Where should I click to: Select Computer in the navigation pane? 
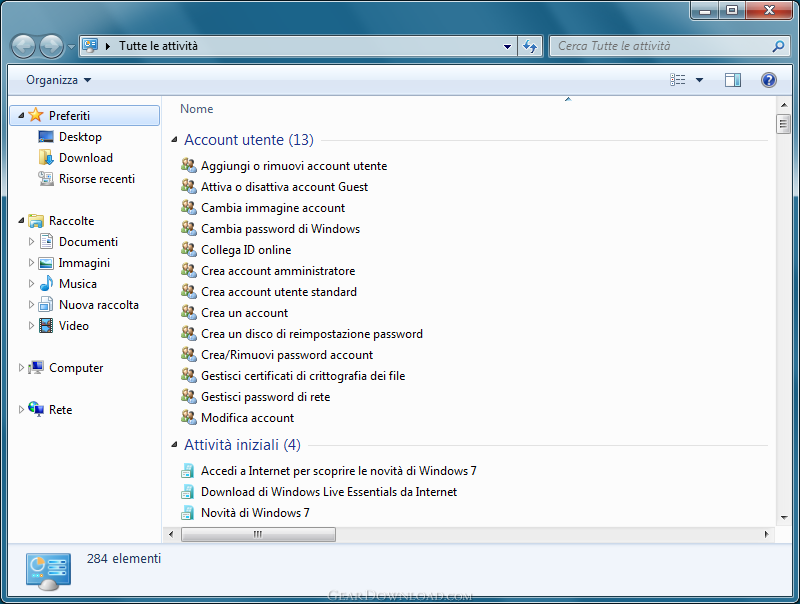pyautogui.click(x=76, y=368)
